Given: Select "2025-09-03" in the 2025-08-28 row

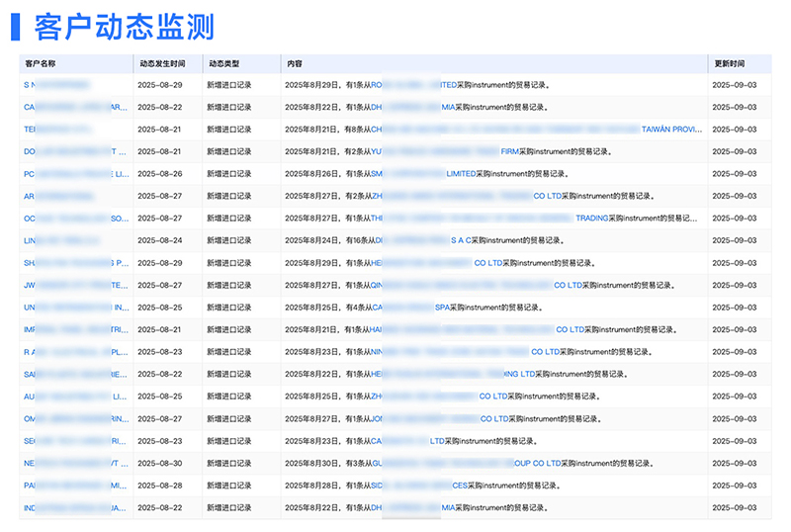Looking at the screenshot, I should [735, 486].
